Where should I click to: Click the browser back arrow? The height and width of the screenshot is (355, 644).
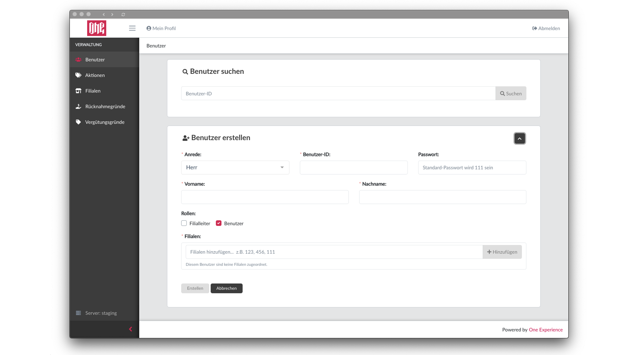coord(104,14)
